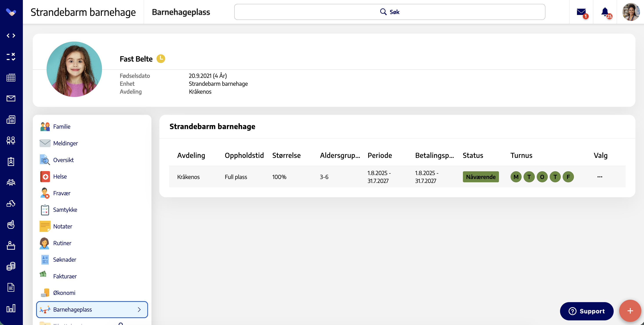Open the document icon in the sidebar

point(11,287)
